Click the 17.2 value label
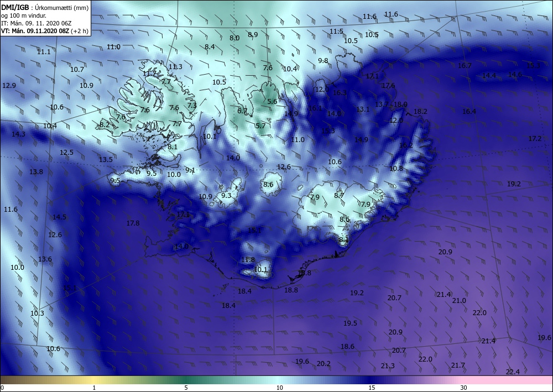Screen dimensions: 553x392 (535, 139)
